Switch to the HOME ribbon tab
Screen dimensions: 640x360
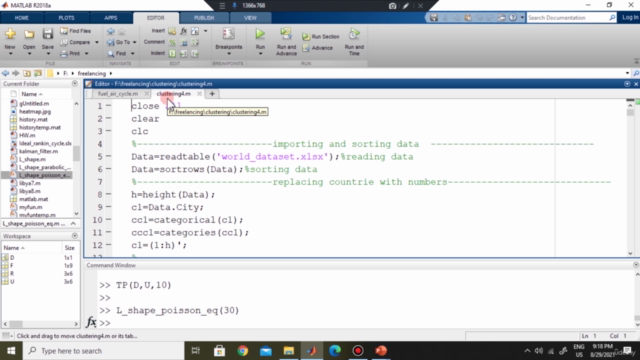[22, 18]
